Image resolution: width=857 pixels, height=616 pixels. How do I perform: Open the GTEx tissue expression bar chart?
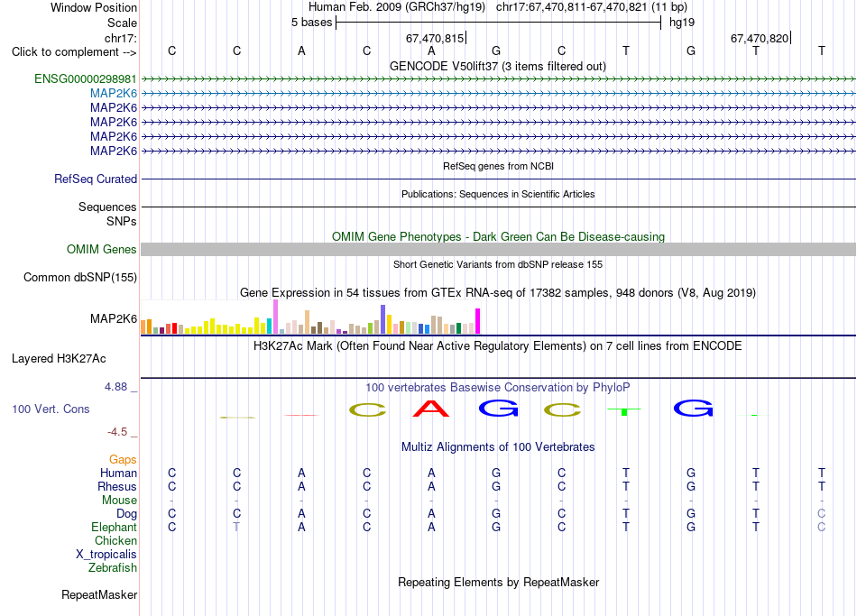coord(310,317)
